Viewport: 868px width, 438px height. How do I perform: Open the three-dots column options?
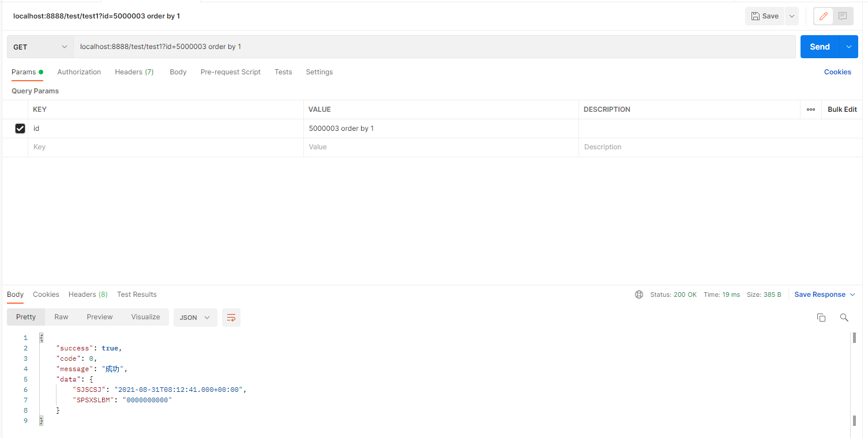pyautogui.click(x=811, y=109)
